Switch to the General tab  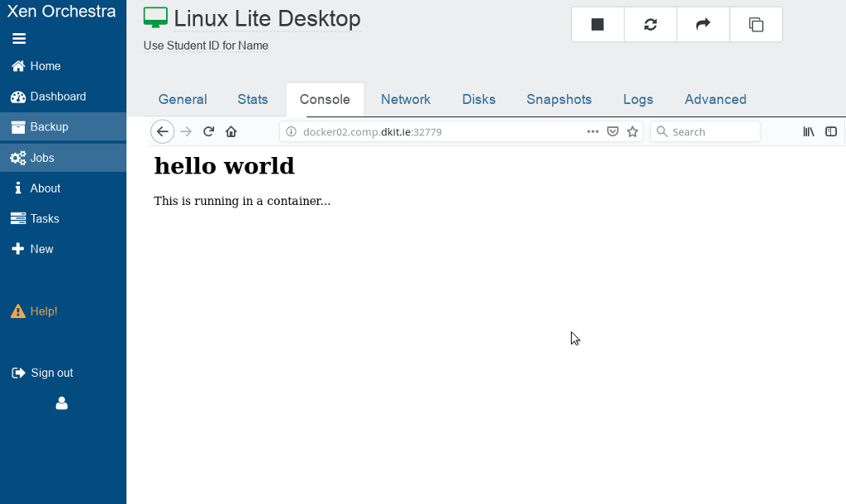tap(183, 99)
